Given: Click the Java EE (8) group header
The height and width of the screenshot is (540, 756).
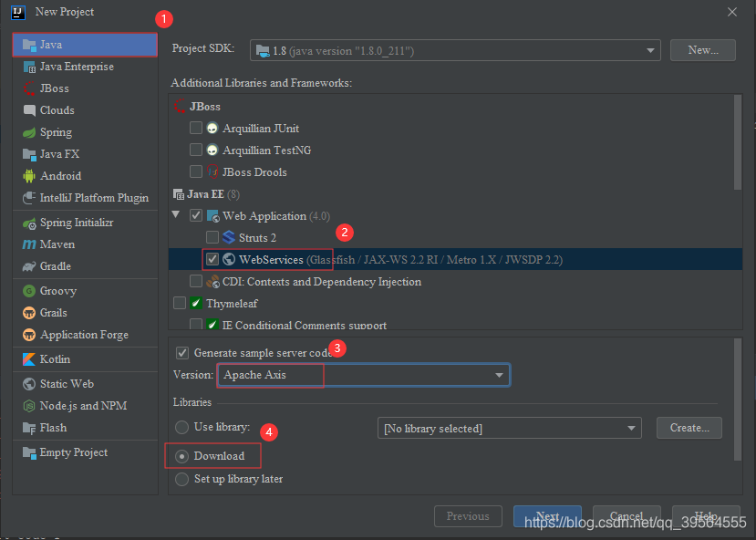Looking at the screenshot, I should [x=206, y=193].
